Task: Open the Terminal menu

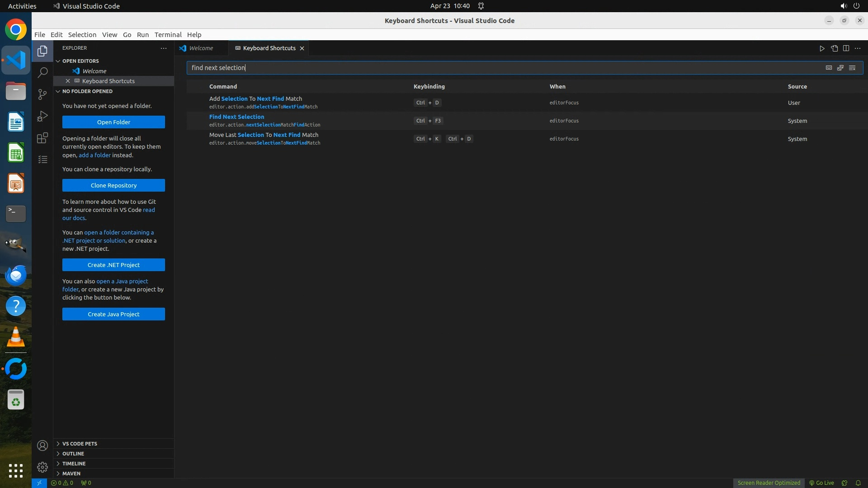Action: point(168,35)
